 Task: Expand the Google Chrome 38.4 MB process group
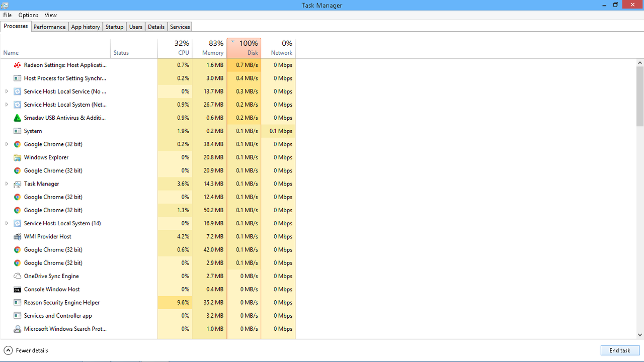[x=7, y=144]
